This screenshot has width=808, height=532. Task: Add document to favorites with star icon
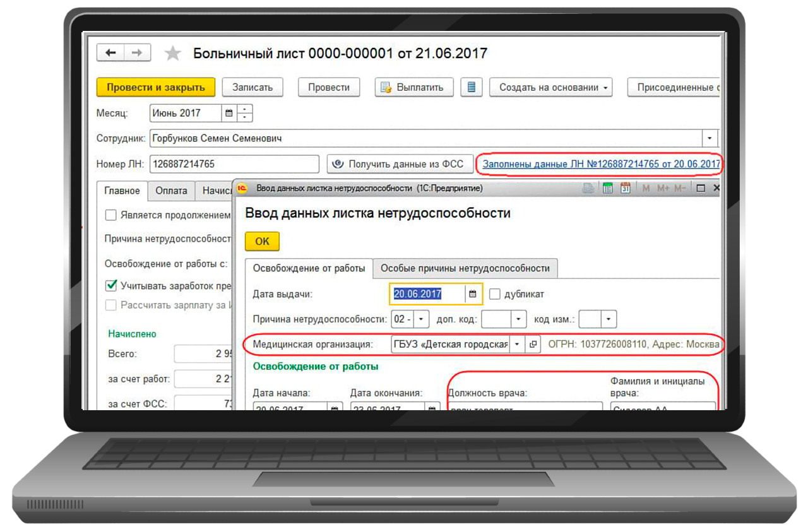click(x=172, y=54)
